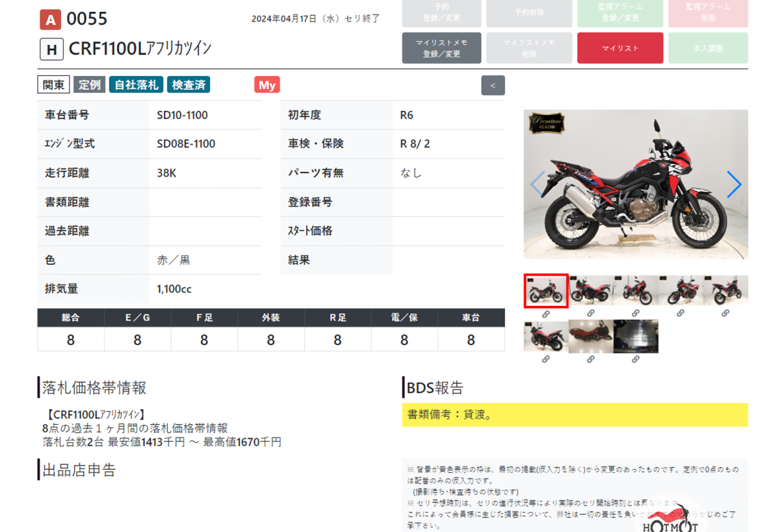Click the score under 車台
780x532 pixels.
click(x=471, y=340)
